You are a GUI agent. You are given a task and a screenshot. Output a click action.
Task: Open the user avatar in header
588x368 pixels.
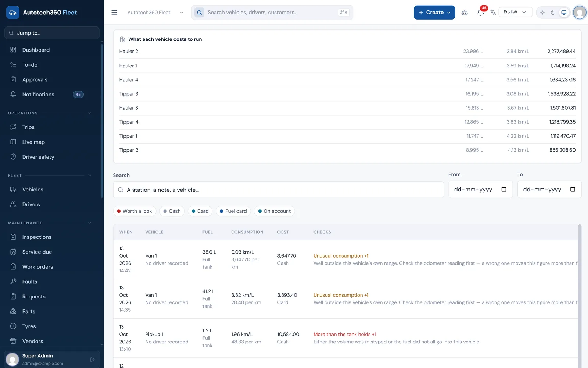(x=580, y=13)
